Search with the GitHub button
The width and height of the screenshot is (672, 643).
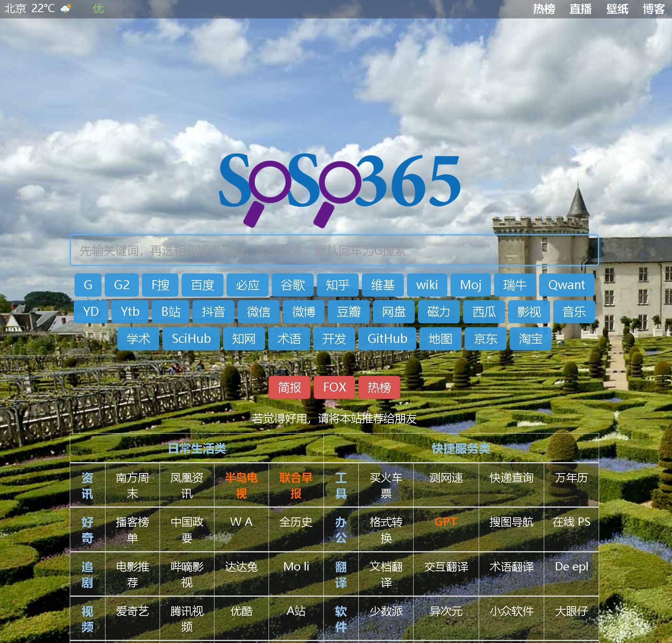coord(387,339)
